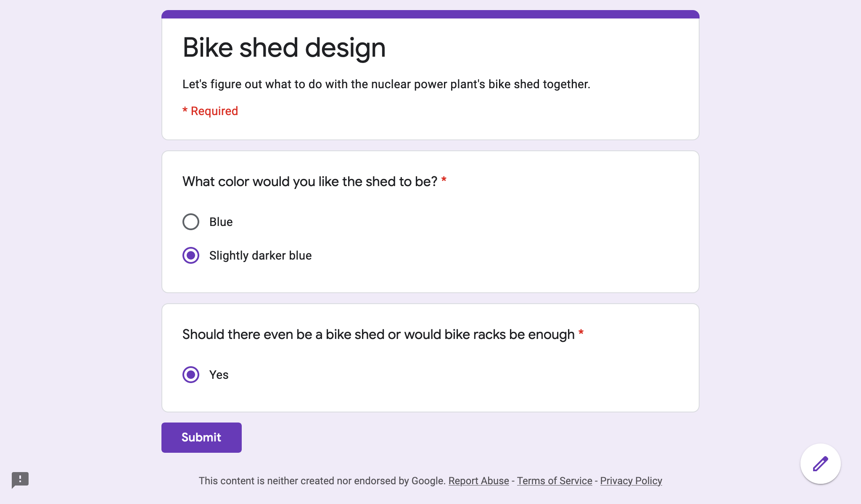861x504 pixels.
Task: Click the Google disclaimer text
Action: point(321,480)
